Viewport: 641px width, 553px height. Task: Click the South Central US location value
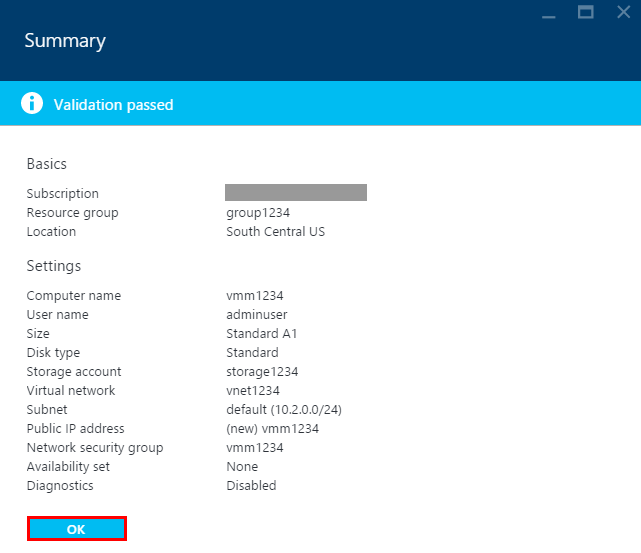pyautogui.click(x=276, y=232)
